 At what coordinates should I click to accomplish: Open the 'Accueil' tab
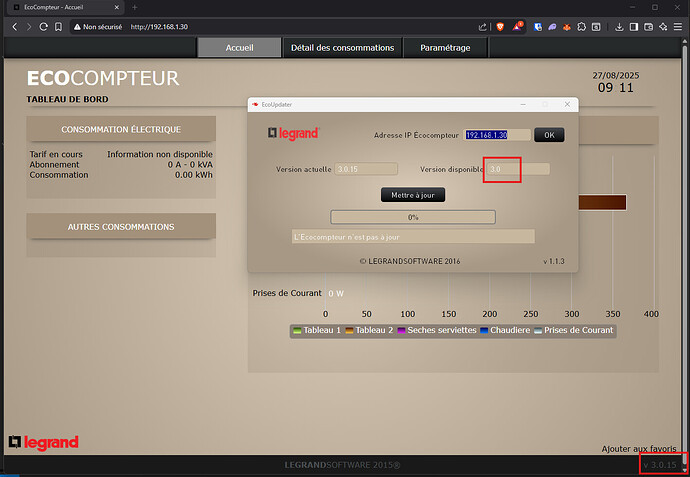pos(239,47)
